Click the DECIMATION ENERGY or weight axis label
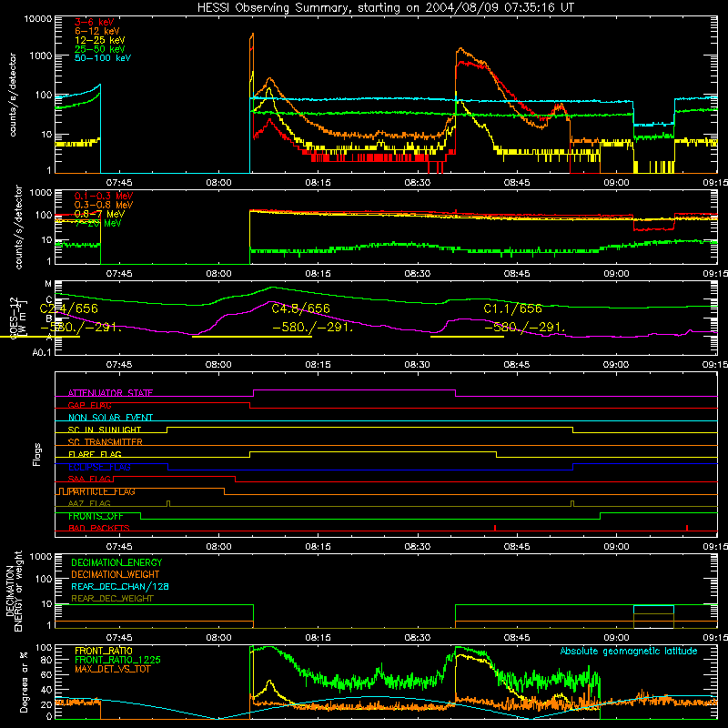The height and width of the screenshot is (728, 728). 14,591
